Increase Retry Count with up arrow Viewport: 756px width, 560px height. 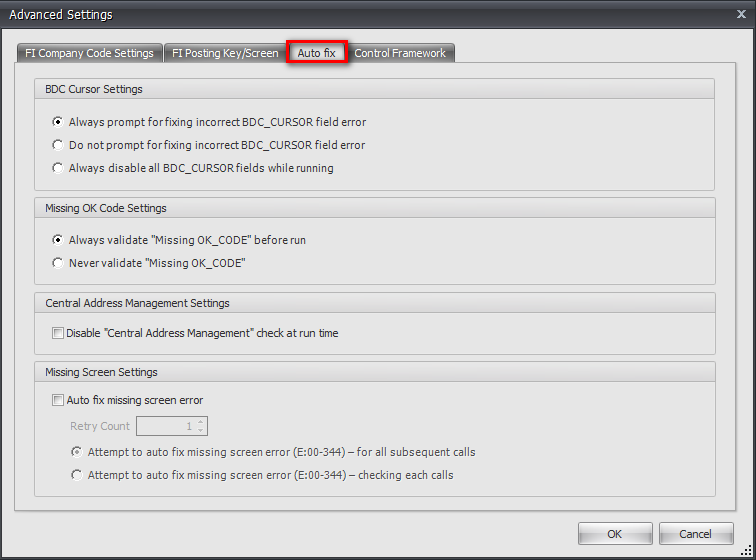coord(201,422)
